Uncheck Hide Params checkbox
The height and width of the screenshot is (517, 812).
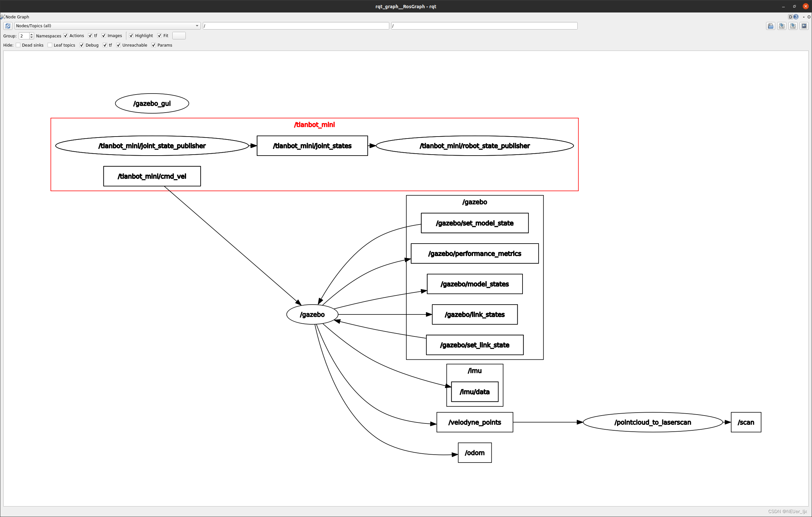pyautogui.click(x=154, y=45)
